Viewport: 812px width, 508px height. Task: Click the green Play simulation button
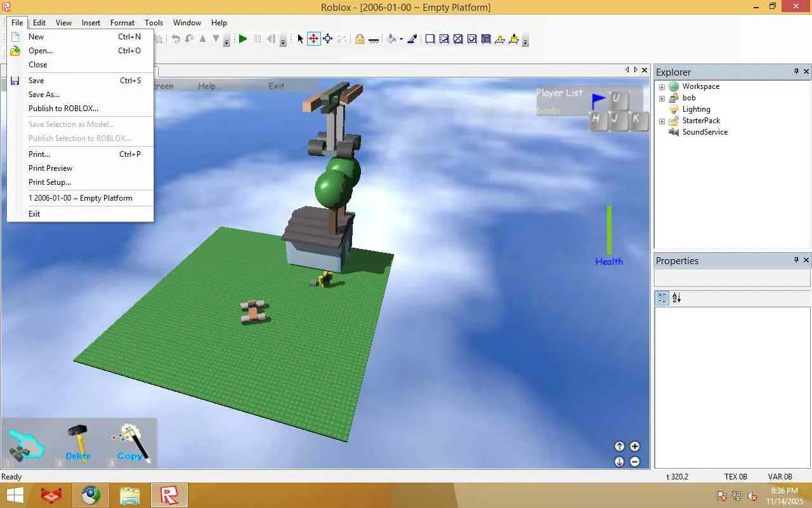click(243, 39)
